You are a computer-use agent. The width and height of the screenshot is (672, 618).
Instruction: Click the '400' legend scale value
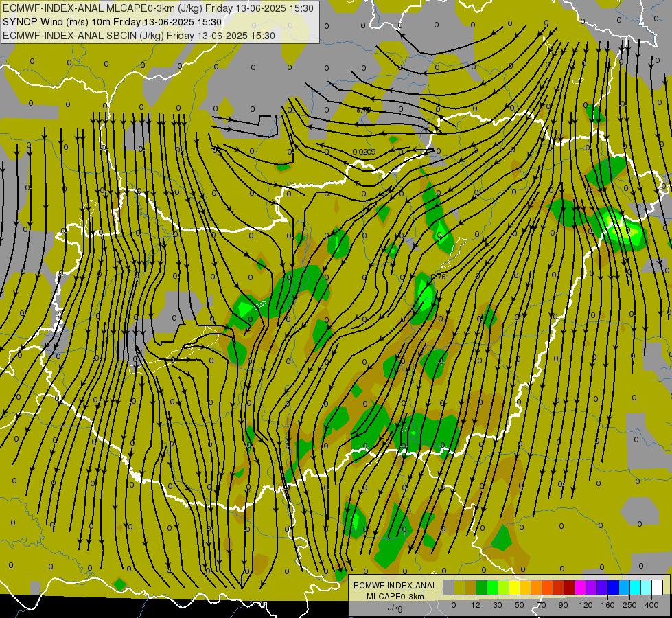click(x=651, y=605)
